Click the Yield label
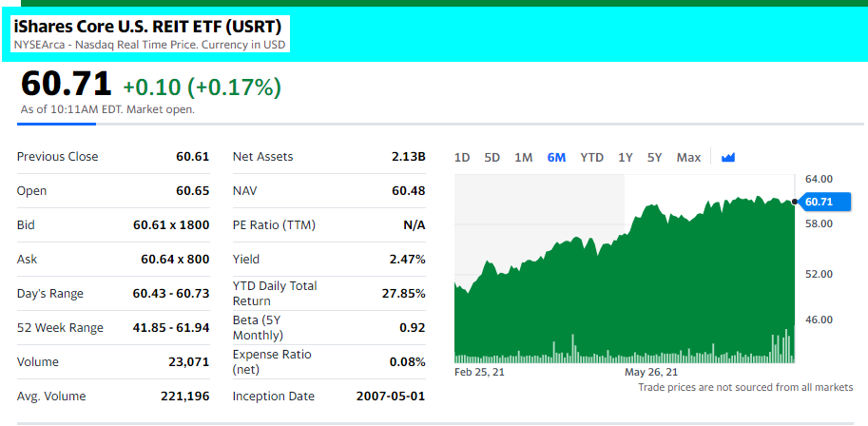Viewport: 868px width, 426px height. pos(246,260)
